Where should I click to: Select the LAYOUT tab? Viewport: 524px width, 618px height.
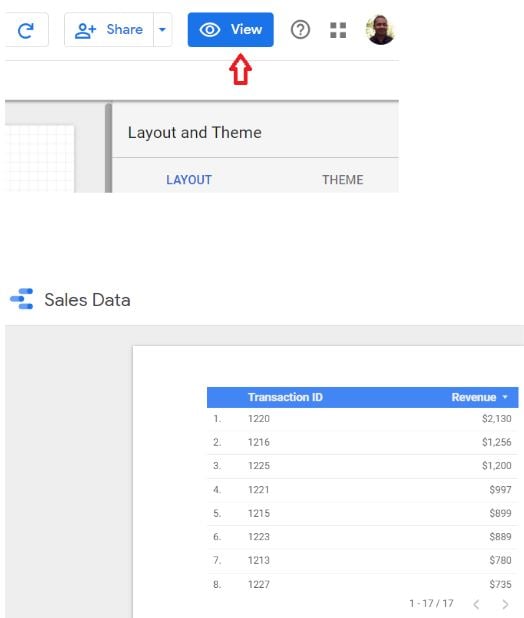coord(189,180)
